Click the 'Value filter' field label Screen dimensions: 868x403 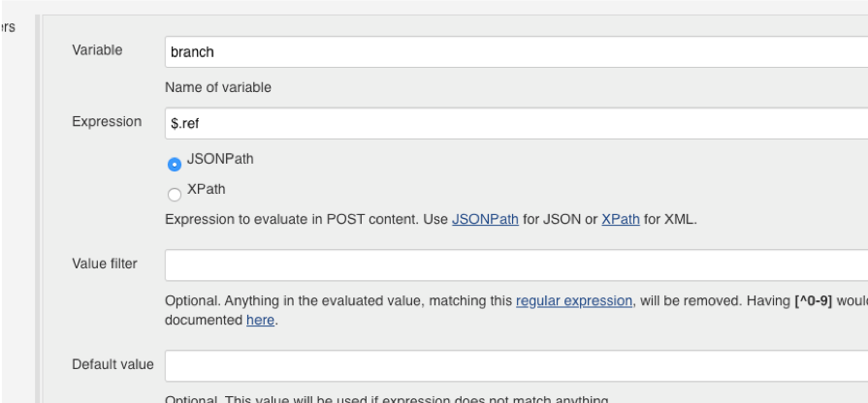[105, 263]
